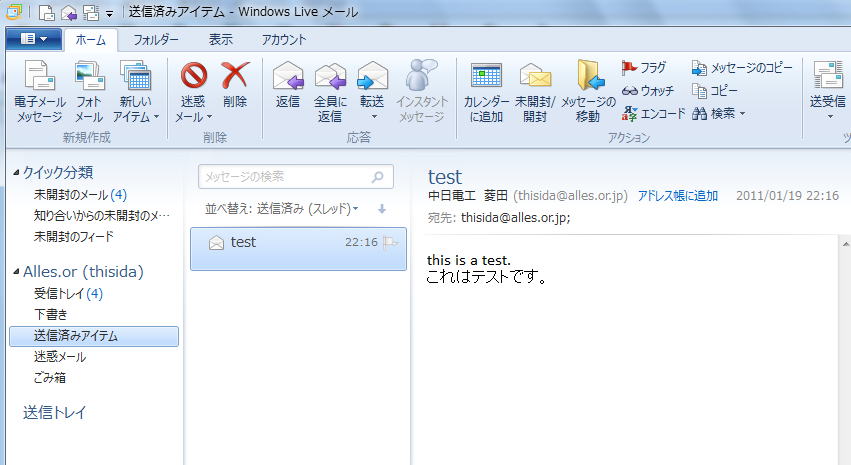Screen dimensions: 851x465
Task: Change encoding via エンコード
Action: [x=653, y=113]
